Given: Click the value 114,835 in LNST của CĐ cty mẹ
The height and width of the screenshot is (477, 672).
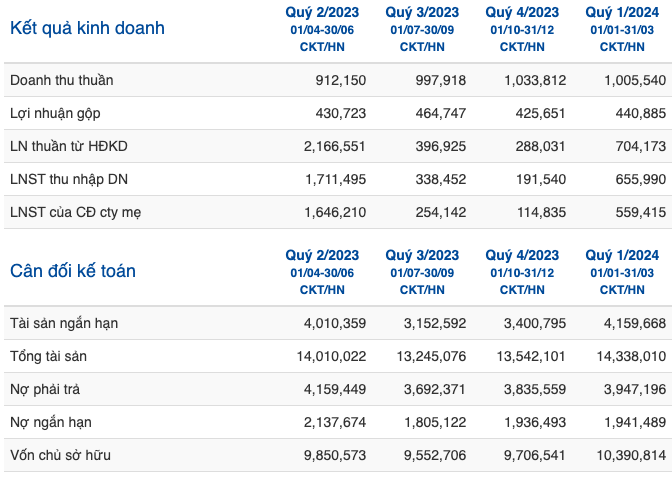Looking at the screenshot, I should [x=541, y=212].
